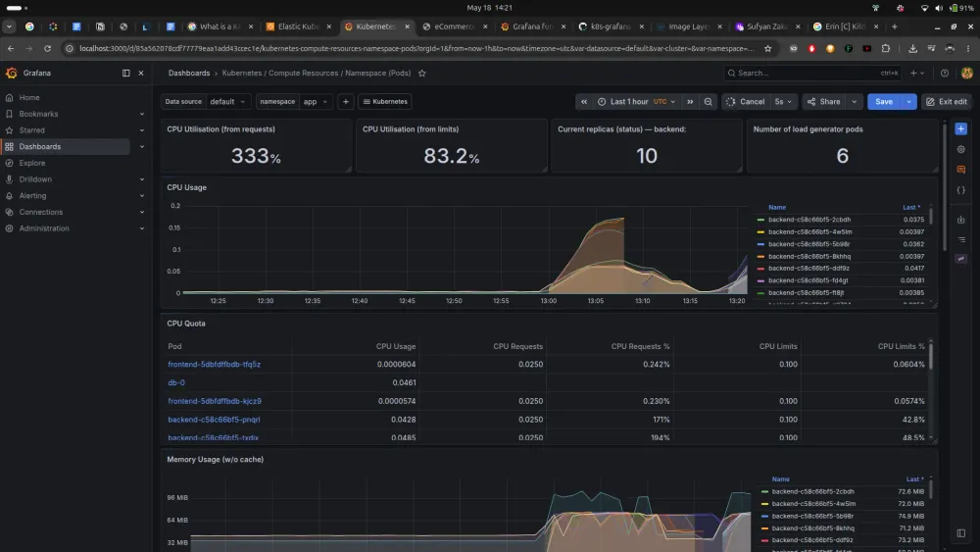
Task: Open the Data source default dropdown
Action: point(227,101)
